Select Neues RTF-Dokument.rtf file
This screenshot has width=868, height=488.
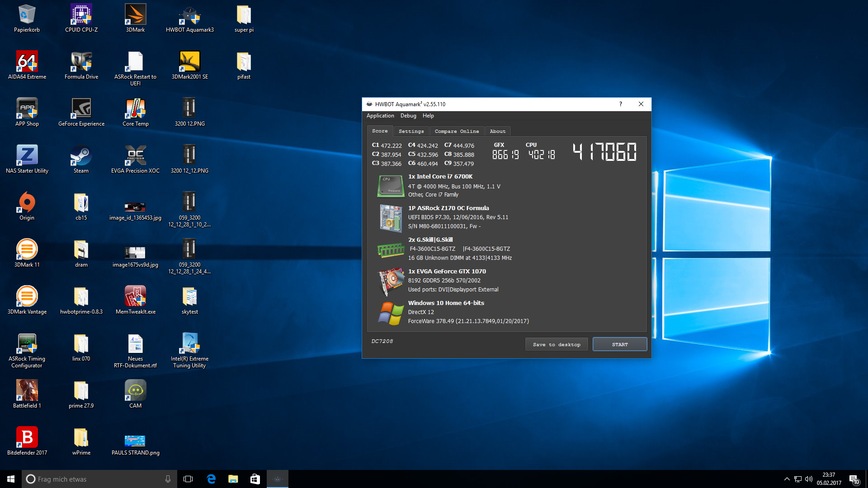135,351
